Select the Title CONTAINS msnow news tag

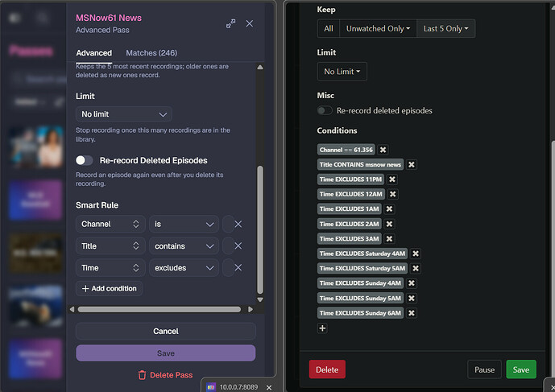[x=360, y=164]
